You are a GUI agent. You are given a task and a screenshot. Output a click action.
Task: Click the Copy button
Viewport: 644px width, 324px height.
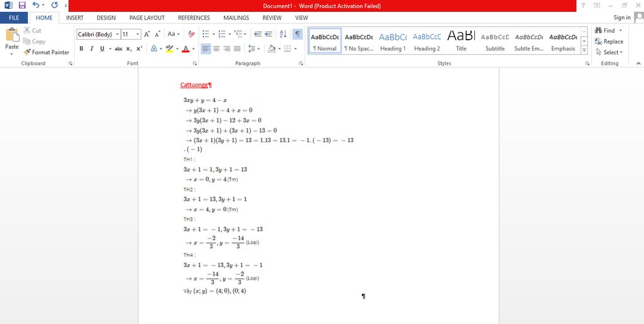coord(34,42)
